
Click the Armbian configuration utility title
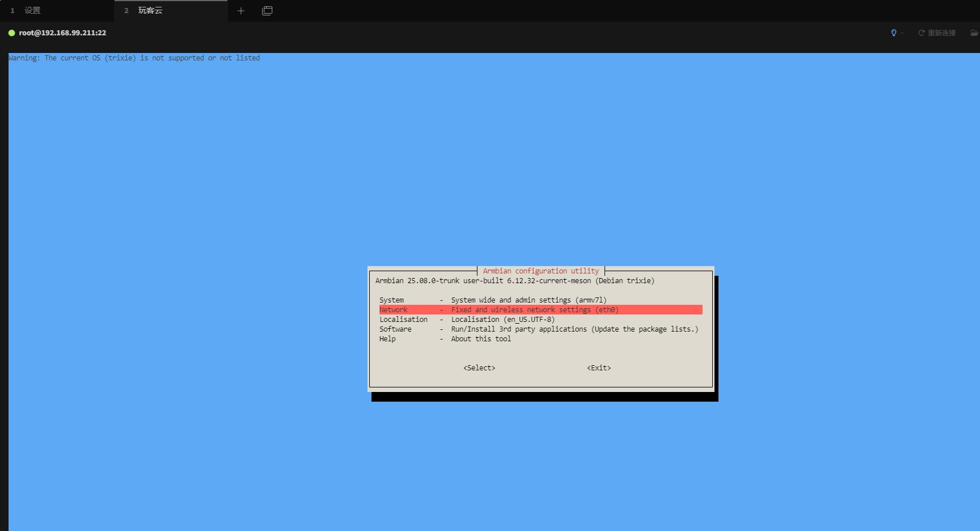coord(541,271)
